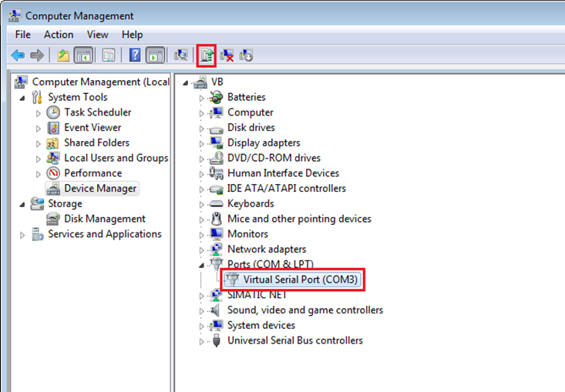
Task: Toggle the Show/Hide Action Pane button
Action: click(x=155, y=55)
